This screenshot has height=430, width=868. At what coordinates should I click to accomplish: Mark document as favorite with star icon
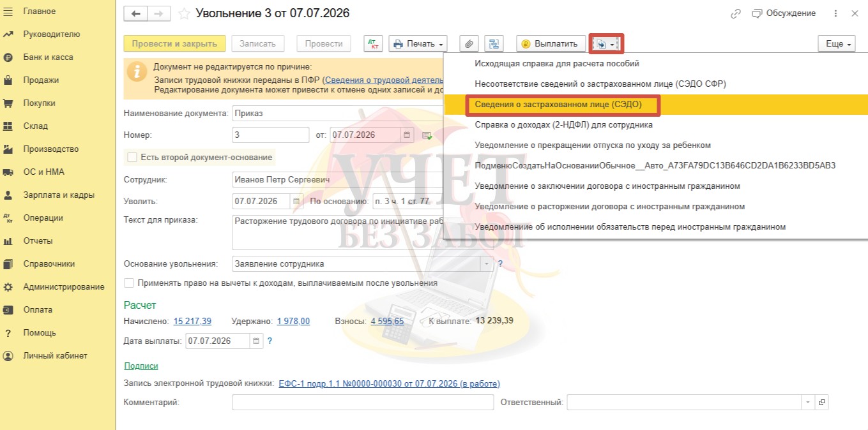click(x=184, y=13)
